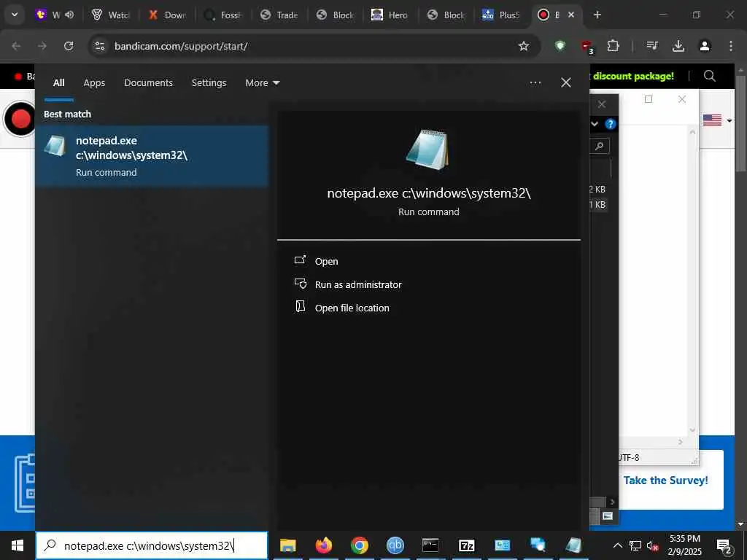The image size is (747, 560).
Task: Switch to the Hero browser tab
Action: 391,15
